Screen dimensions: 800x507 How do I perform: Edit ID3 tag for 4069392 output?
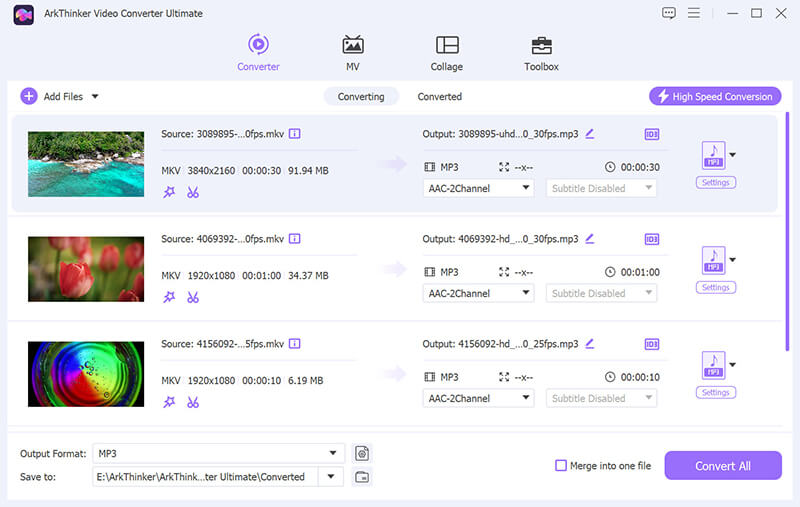[x=652, y=239]
